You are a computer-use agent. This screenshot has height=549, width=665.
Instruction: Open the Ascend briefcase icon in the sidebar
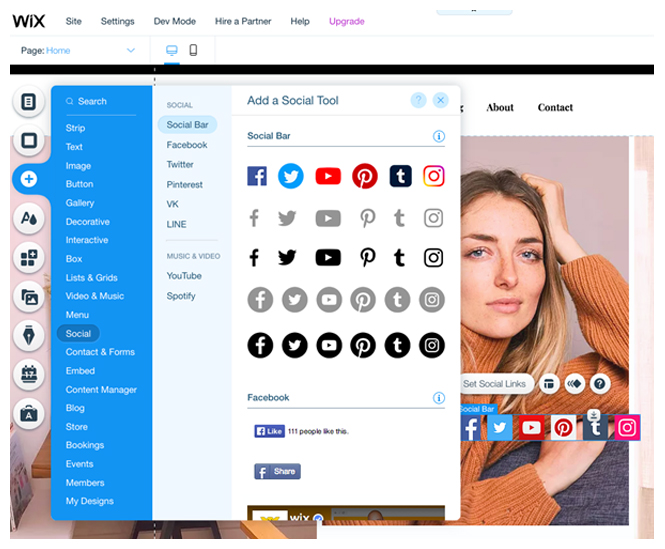28,413
